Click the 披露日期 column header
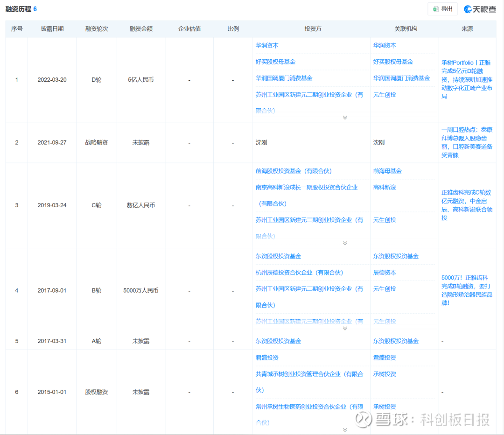 click(x=52, y=29)
